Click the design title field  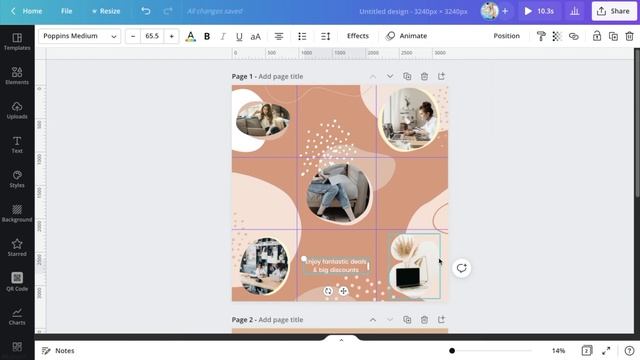point(413,11)
